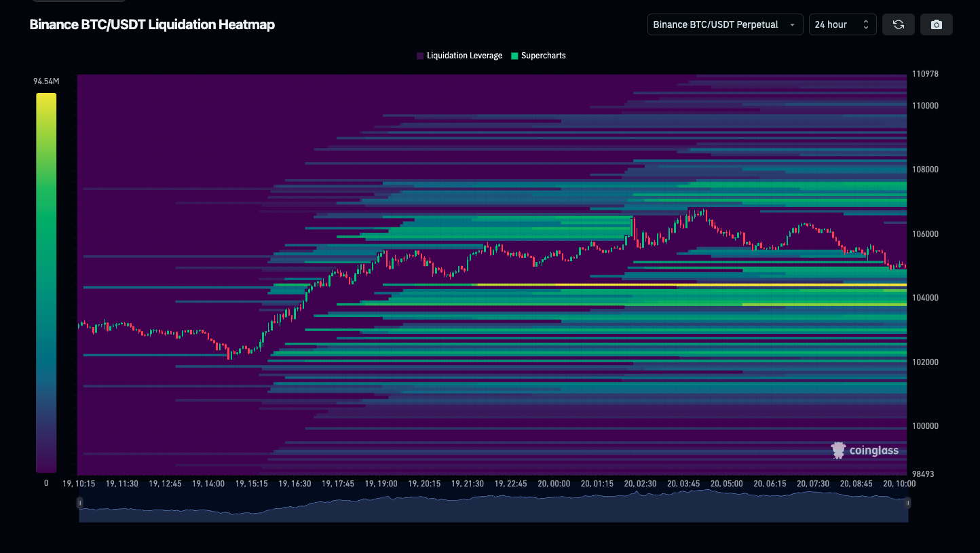
Task: Toggle the Supercharts legend entry
Action: tap(538, 56)
